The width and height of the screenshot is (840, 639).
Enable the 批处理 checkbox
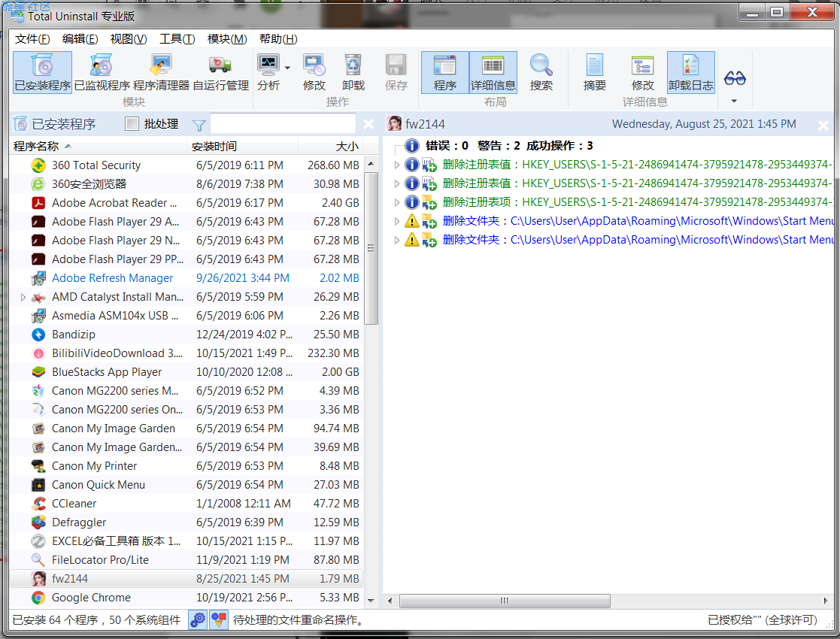point(132,124)
